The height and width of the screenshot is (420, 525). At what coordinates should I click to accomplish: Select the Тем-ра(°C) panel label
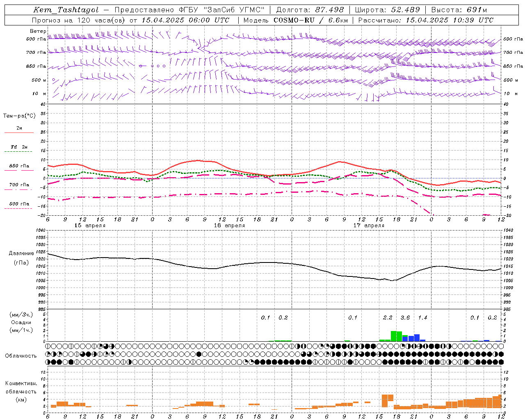[19, 116]
